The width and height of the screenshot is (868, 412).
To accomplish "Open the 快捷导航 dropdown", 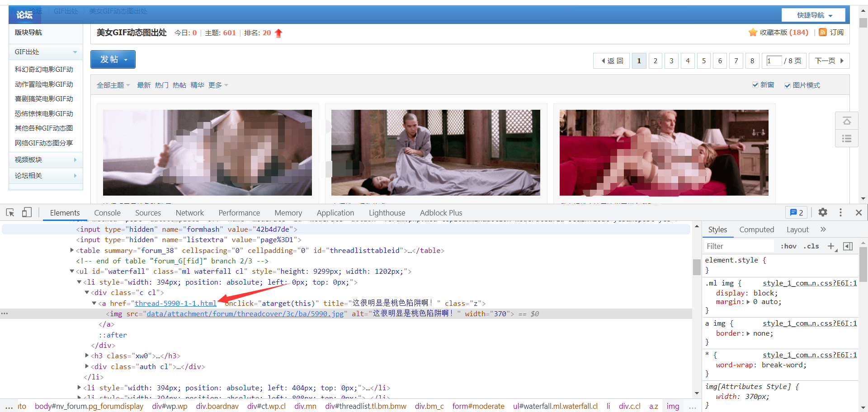I will [814, 15].
